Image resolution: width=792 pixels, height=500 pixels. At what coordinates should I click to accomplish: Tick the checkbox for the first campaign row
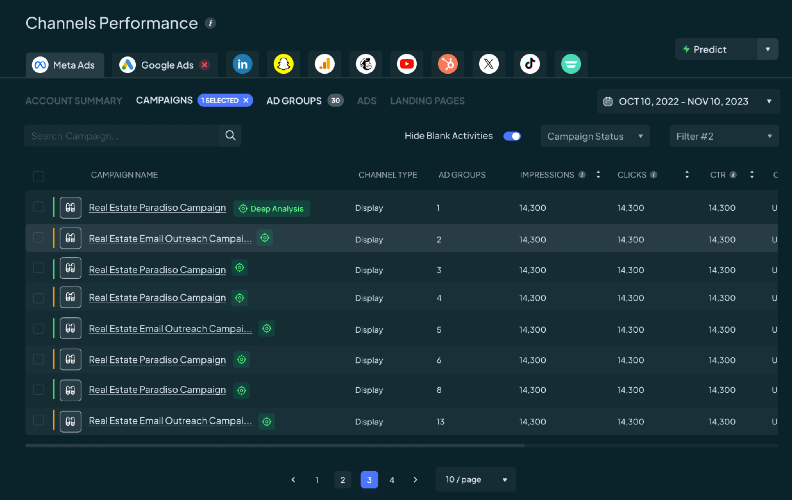pos(39,207)
